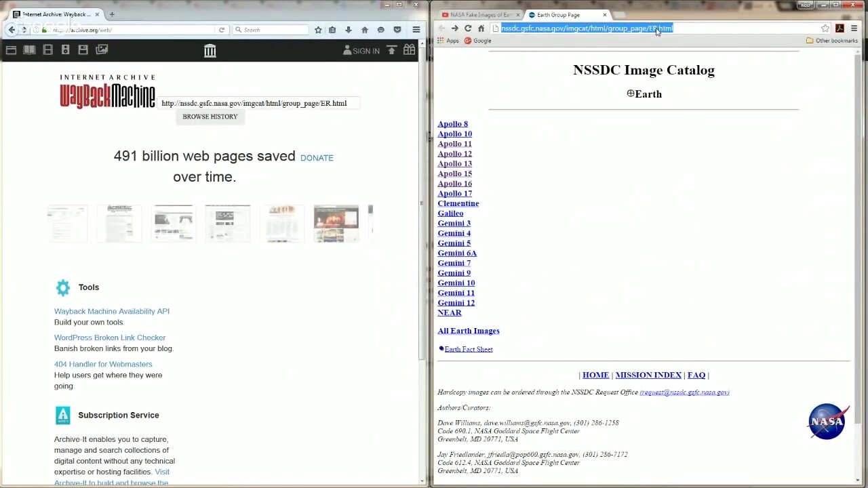This screenshot has width=868, height=488.
Task: Click the Adobe PDF extension icon in Chrome
Action: (x=840, y=28)
